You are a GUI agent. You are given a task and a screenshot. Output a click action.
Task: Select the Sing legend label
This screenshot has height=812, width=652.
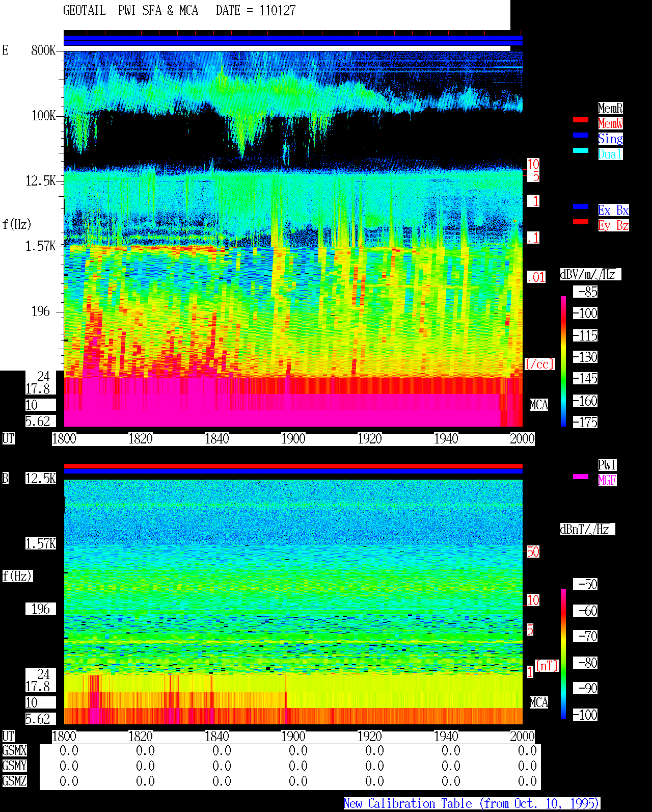click(610, 139)
